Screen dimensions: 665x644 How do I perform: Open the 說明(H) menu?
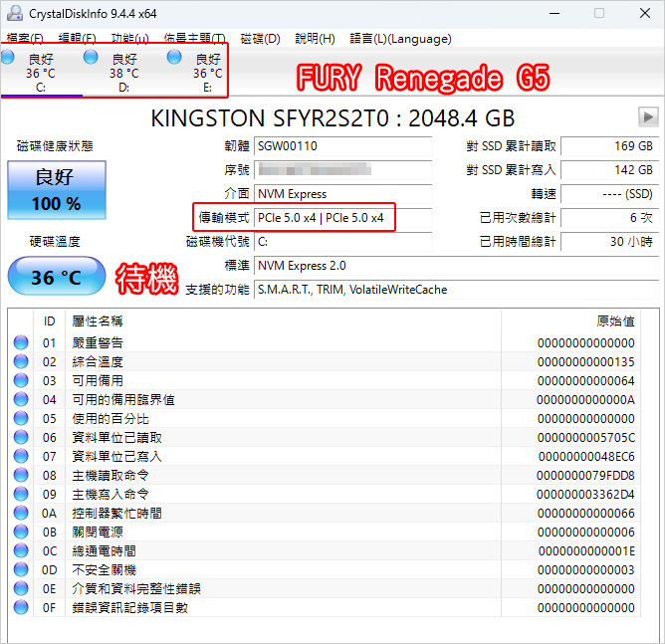[x=316, y=39]
